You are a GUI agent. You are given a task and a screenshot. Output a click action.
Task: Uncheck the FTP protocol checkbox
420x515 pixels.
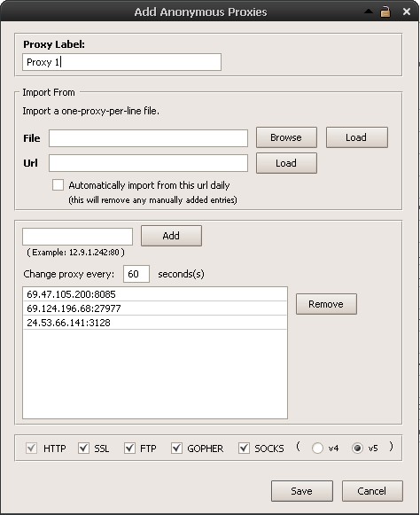pos(129,448)
